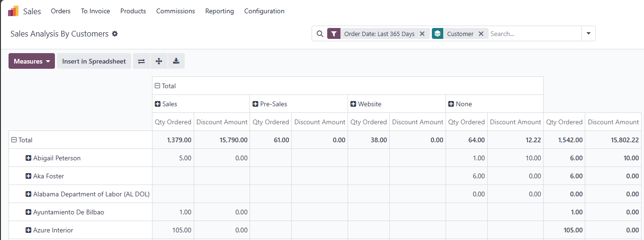Image resolution: width=644 pixels, height=240 pixels.
Task: Click the Insert in Spreadsheet button
Action: coord(94,61)
